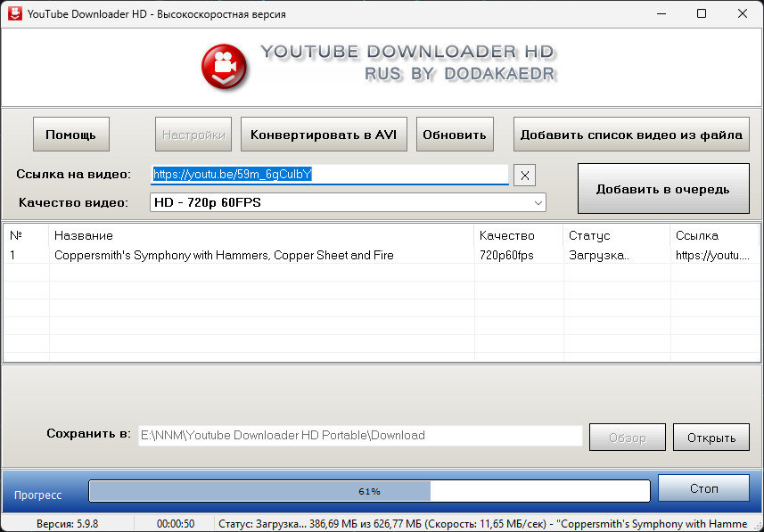Open download folder with Открыть
The image size is (764, 532).
tap(711, 438)
